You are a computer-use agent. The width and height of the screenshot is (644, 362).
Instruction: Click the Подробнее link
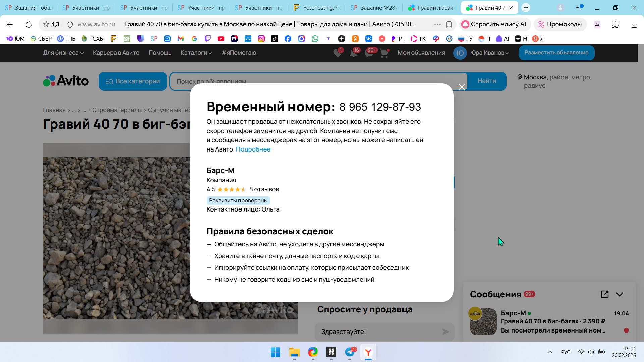(x=253, y=149)
